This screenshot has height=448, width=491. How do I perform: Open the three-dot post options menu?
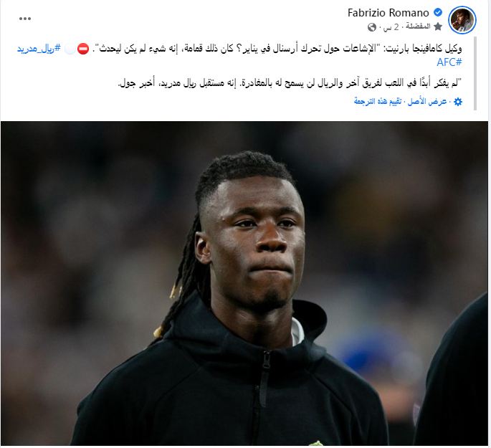(25, 19)
